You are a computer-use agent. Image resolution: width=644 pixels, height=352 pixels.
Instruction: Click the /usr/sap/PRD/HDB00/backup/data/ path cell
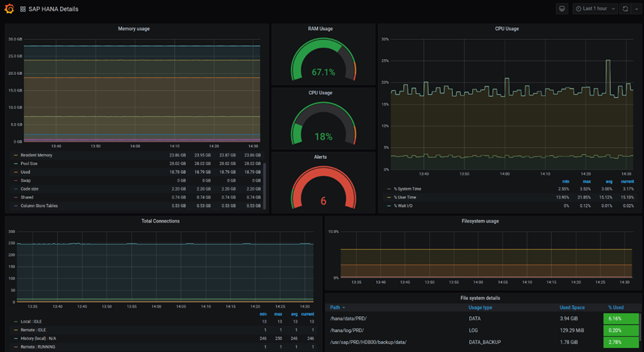(x=369, y=342)
